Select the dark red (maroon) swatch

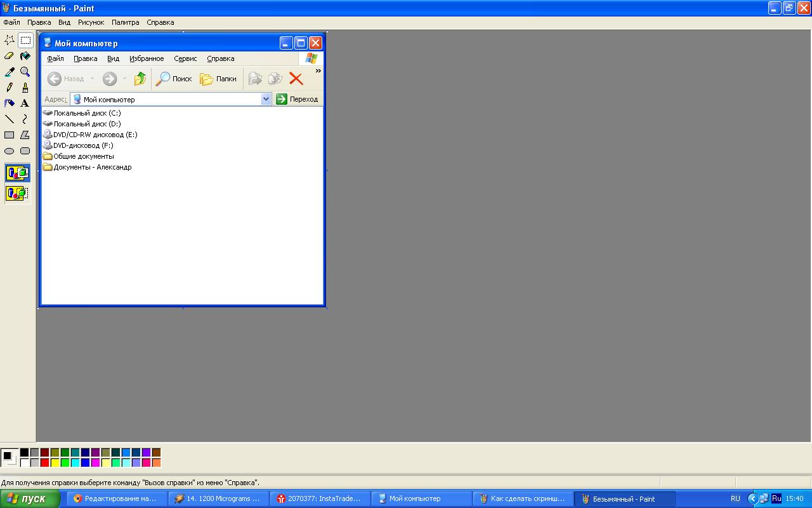[44, 453]
